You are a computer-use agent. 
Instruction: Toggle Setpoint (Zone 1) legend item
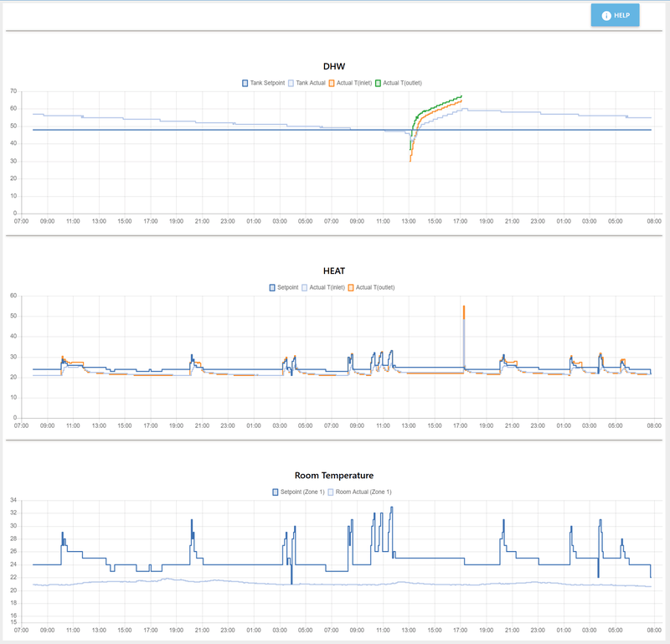coord(299,492)
